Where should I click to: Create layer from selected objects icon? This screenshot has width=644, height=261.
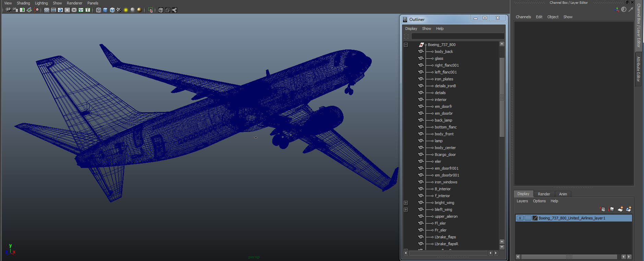point(629,209)
